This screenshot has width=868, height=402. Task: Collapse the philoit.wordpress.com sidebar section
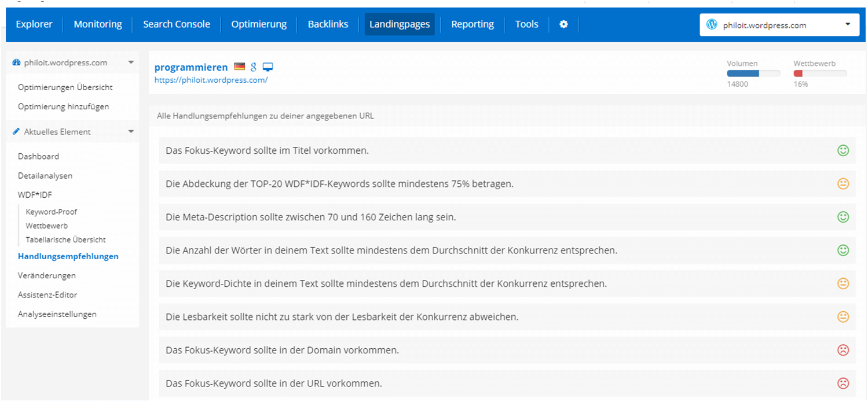coord(131,62)
